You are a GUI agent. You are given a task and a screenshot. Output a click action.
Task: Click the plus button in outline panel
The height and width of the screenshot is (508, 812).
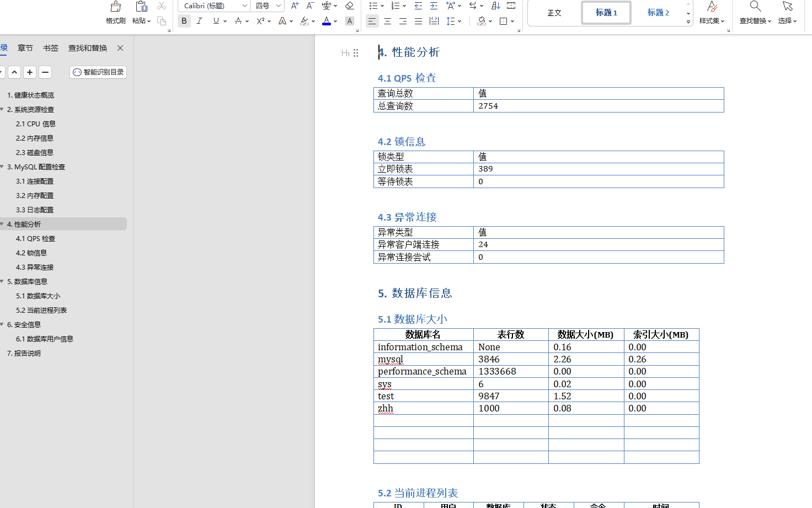[30, 72]
